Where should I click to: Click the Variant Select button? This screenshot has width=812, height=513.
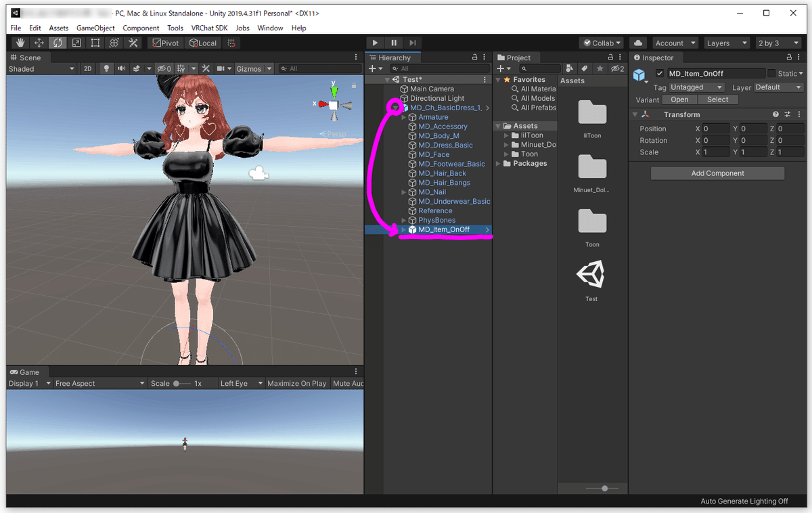click(x=718, y=99)
